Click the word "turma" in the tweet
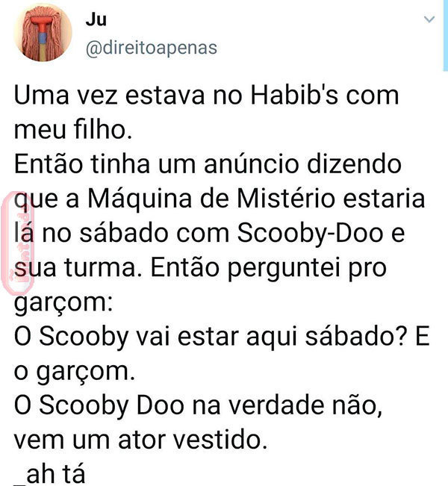The image size is (448, 486). pos(100,267)
